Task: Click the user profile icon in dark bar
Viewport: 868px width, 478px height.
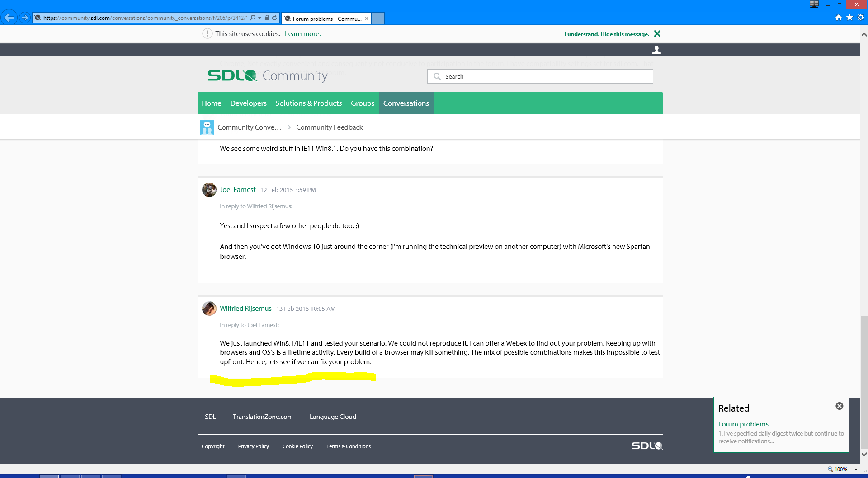Action: click(x=656, y=50)
